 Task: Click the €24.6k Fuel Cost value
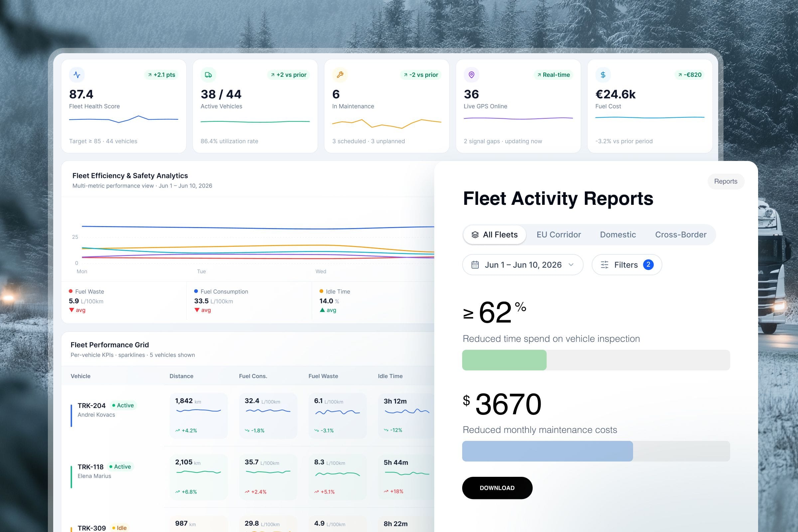pyautogui.click(x=615, y=94)
